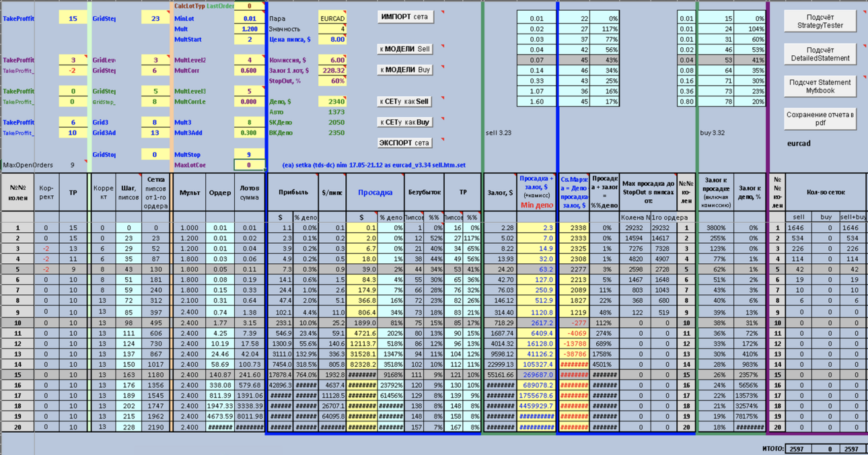
Task: Click the к СЕТу как Buy button
Action: [x=404, y=123]
